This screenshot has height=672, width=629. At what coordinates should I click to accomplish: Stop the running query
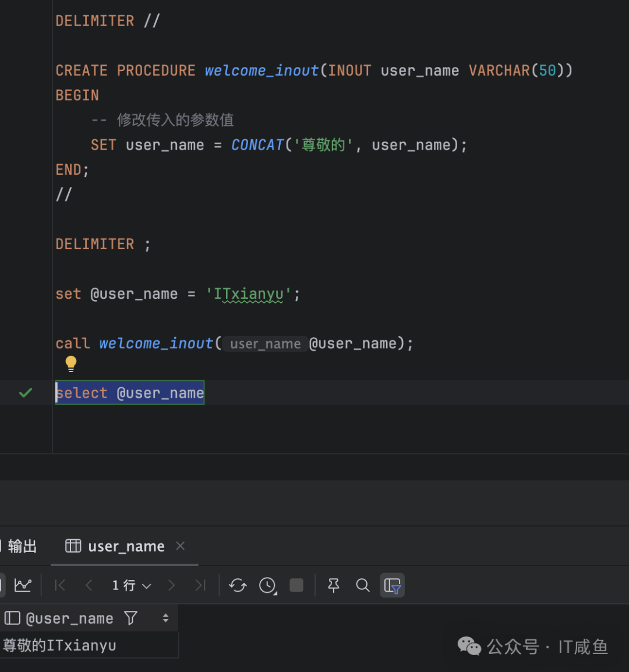(x=296, y=585)
